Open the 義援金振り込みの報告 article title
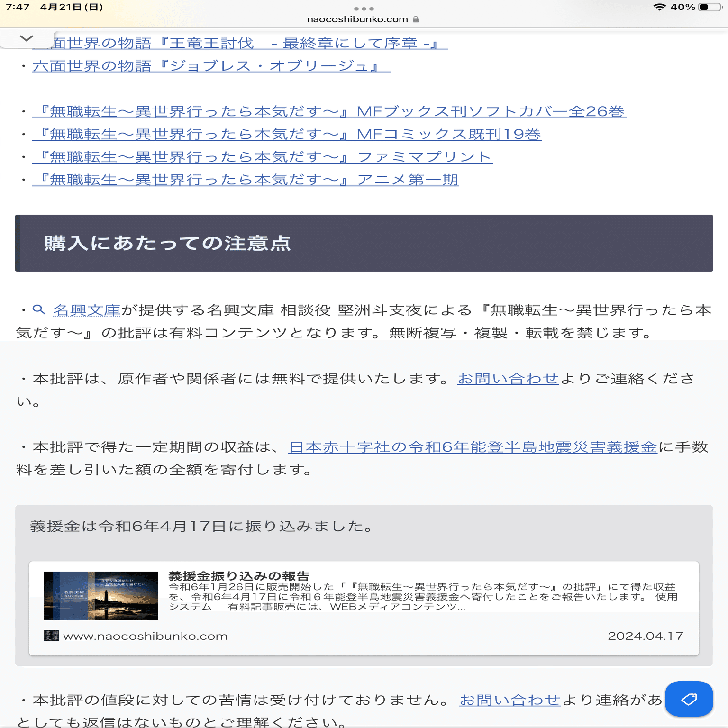 click(x=239, y=576)
